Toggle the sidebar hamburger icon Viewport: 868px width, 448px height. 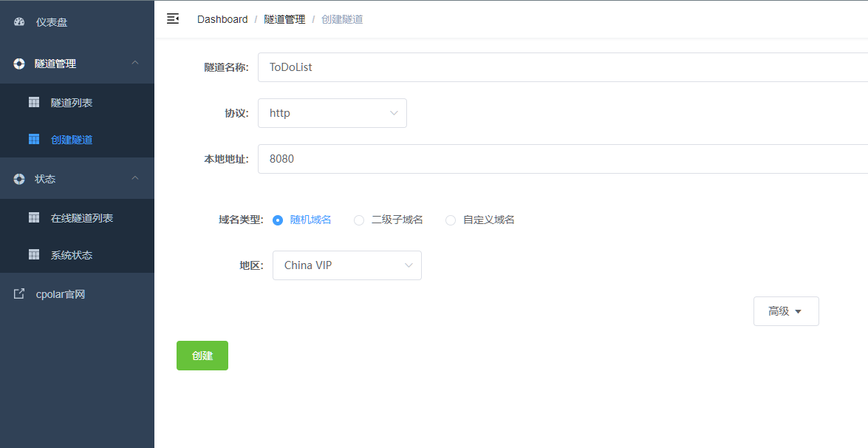click(x=173, y=18)
